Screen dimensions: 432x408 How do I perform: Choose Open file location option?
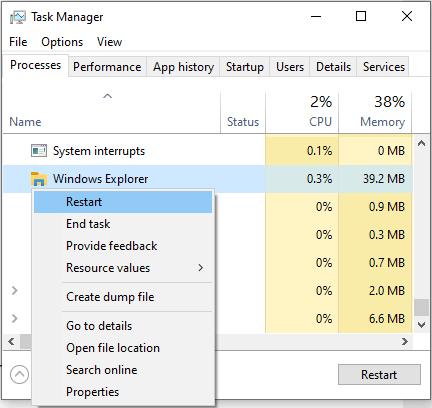123,348
